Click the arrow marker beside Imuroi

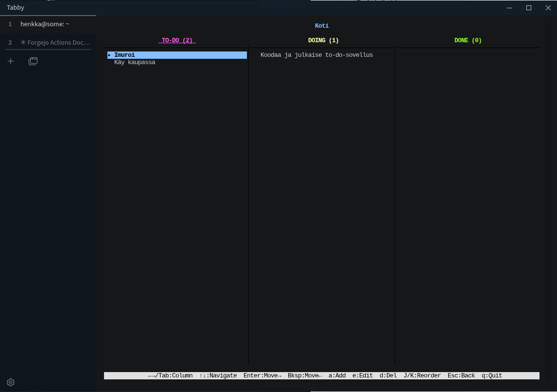pyautogui.click(x=109, y=55)
